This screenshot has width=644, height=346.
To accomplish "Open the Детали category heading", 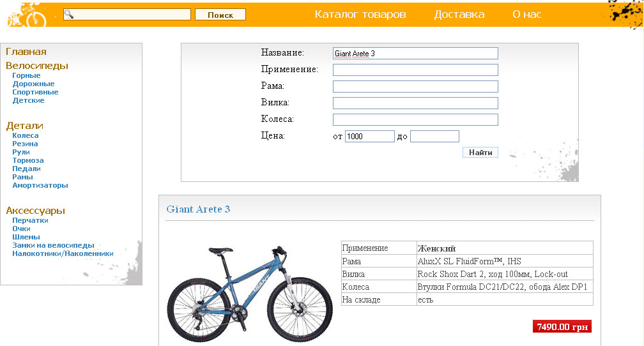I will pyautogui.click(x=25, y=126).
